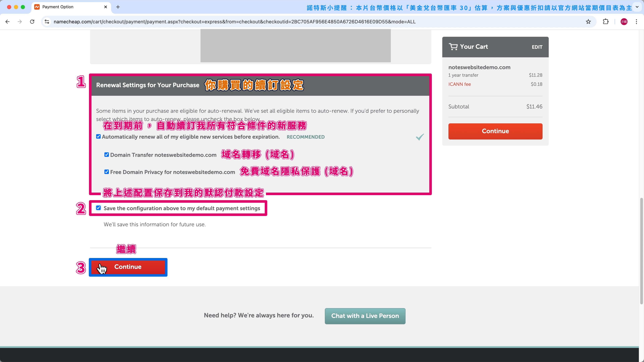The height and width of the screenshot is (362, 644).
Task: Open Chrome three-dot menu
Action: coord(636,22)
